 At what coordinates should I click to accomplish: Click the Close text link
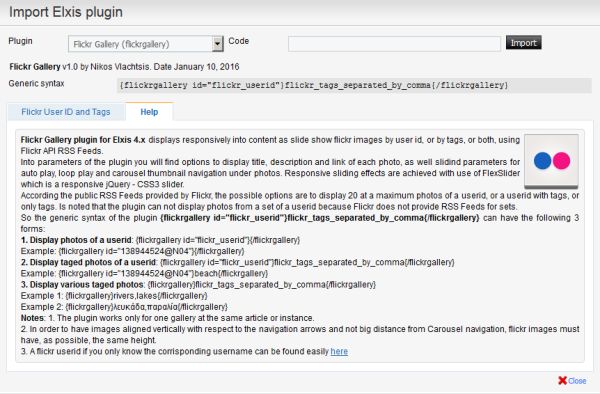point(577,381)
